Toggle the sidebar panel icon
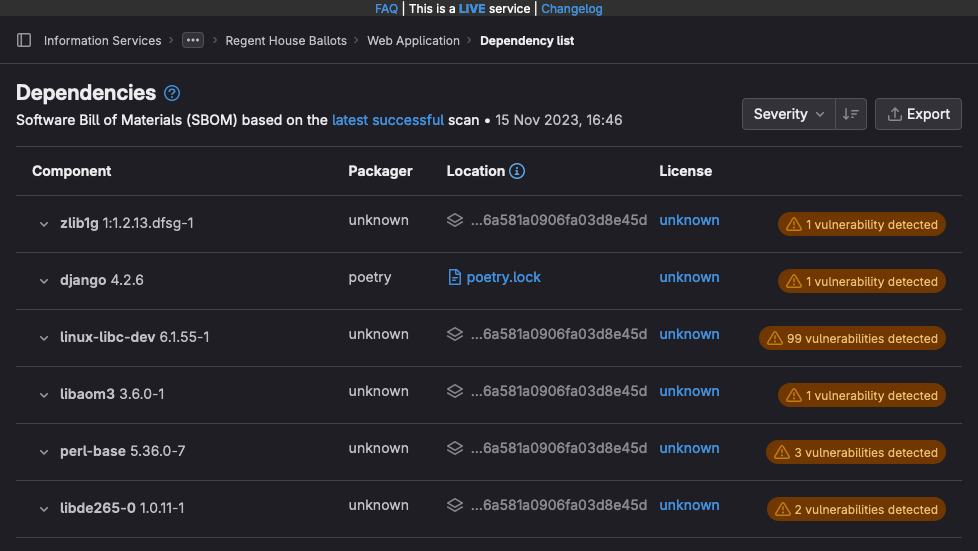 (24, 41)
